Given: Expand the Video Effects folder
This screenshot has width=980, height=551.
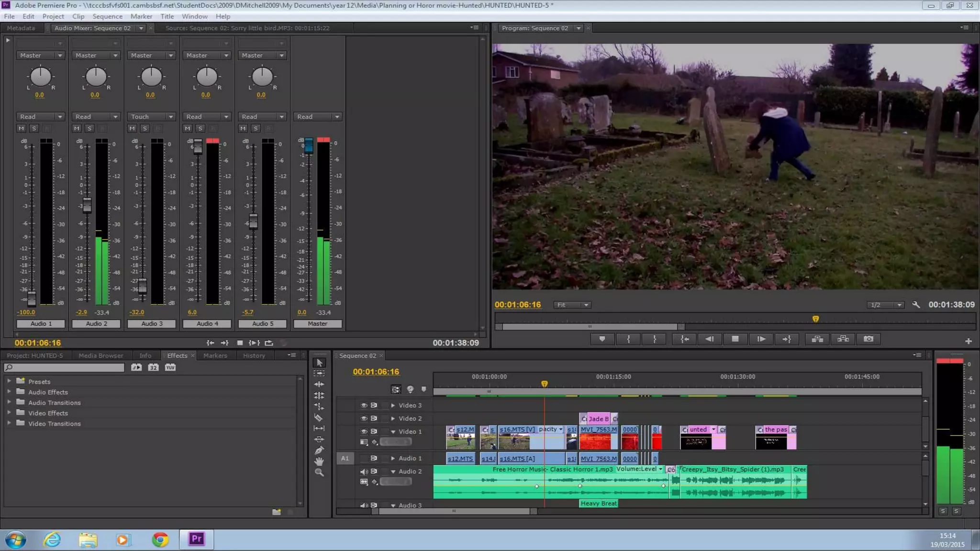Looking at the screenshot, I should (x=9, y=412).
